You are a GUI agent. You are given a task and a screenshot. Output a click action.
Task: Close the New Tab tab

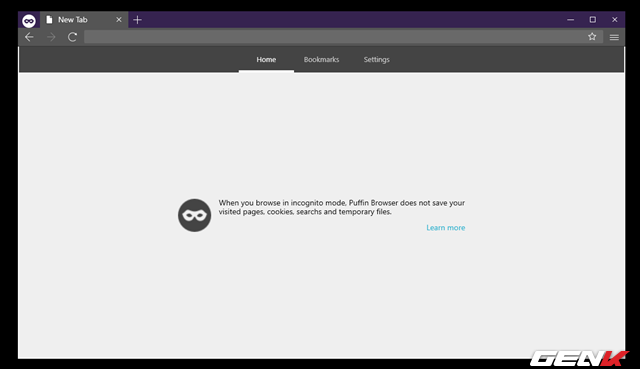119,20
